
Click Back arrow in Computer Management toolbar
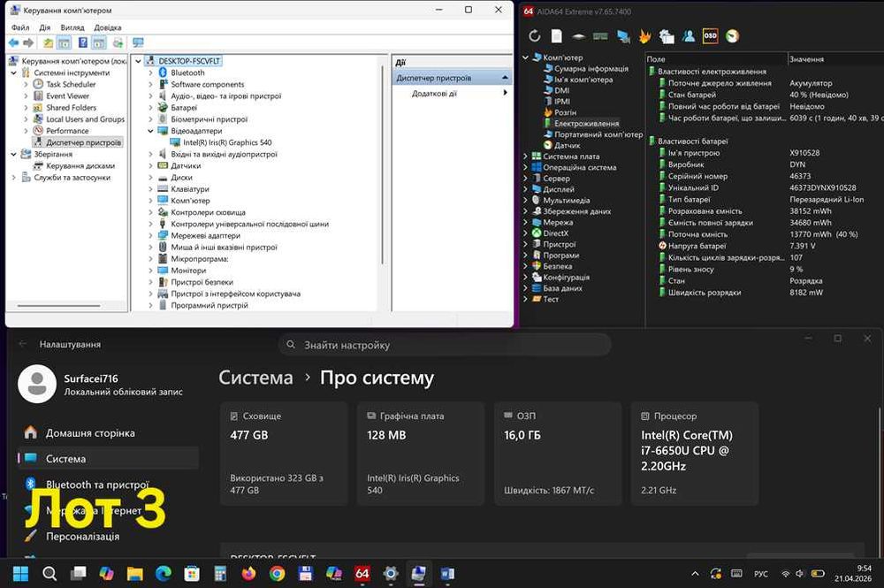pos(13,42)
